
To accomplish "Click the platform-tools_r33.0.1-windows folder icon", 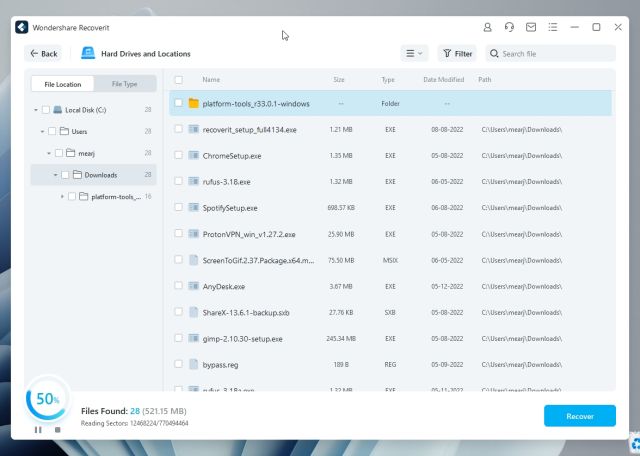I will pyautogui.click(x=193, y=103).
